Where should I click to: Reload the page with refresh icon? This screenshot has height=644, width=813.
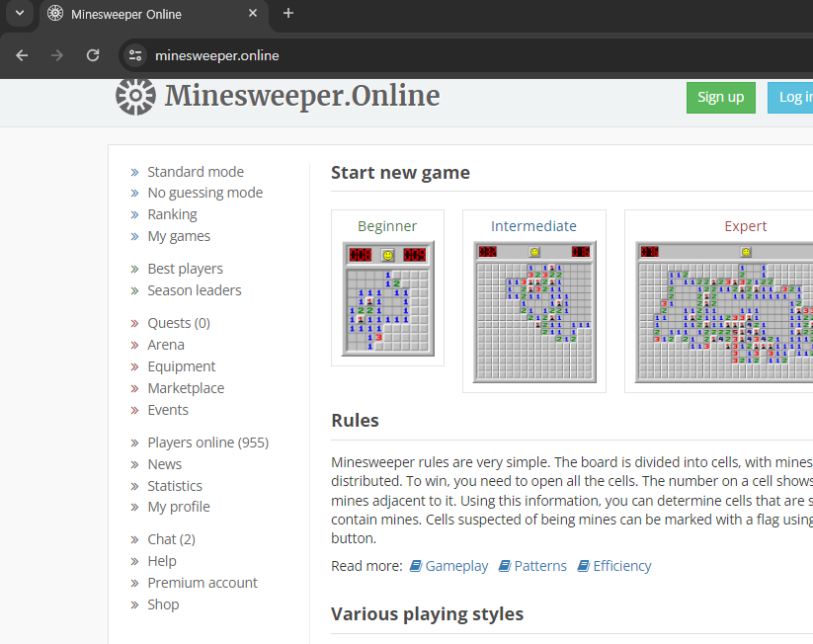click(x=93, y=55)
